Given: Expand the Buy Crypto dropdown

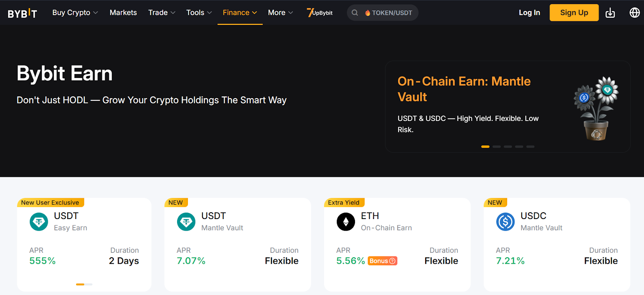Looking at the screenshot, I should [75, 12].
